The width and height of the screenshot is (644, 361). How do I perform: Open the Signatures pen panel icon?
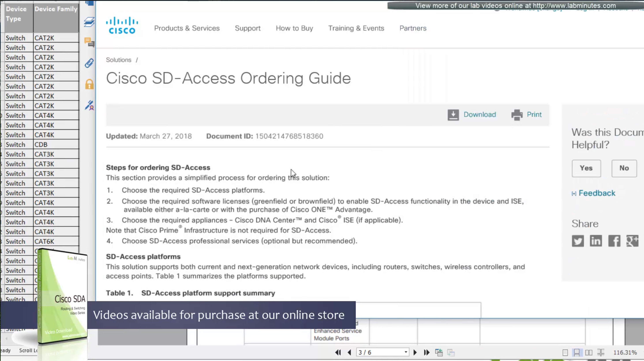(x=89, y=105)
